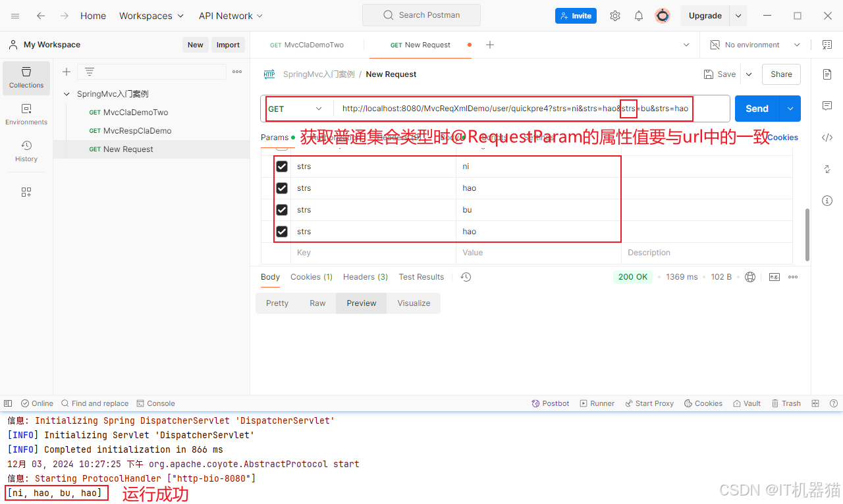Click the Search Postman field
The image size is (843, 504).
point(421,15)
